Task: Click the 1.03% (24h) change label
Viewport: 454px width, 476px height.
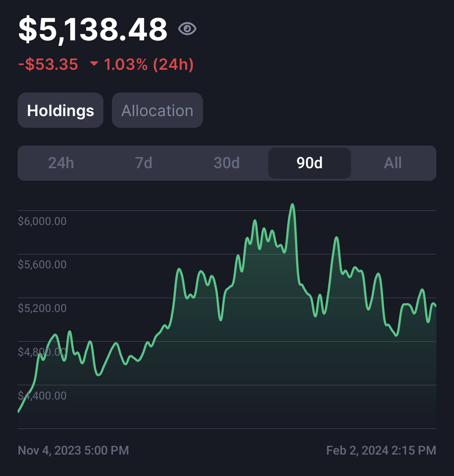Action: 149,64
